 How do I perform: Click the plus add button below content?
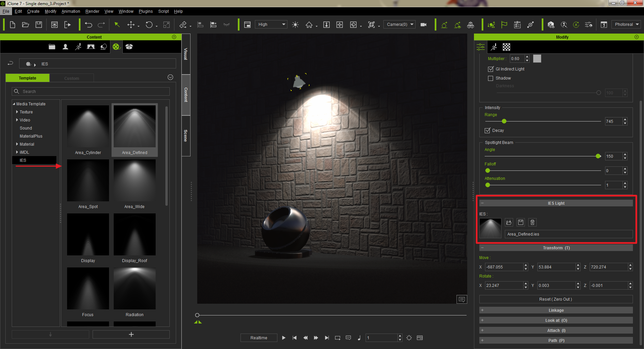131,335
